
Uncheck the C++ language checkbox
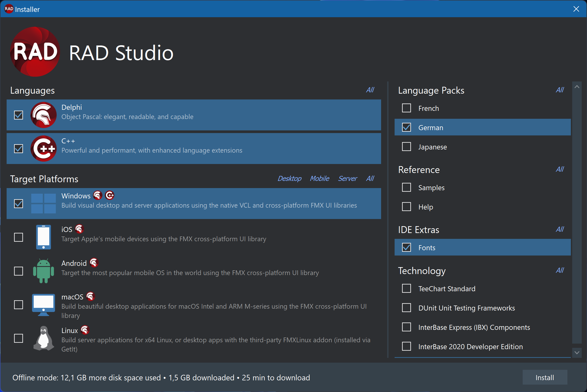[x=19, y=149]
